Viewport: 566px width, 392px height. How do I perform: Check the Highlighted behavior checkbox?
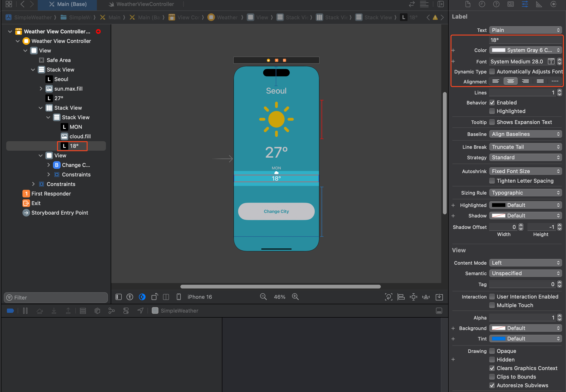click(x=492, y=111)
